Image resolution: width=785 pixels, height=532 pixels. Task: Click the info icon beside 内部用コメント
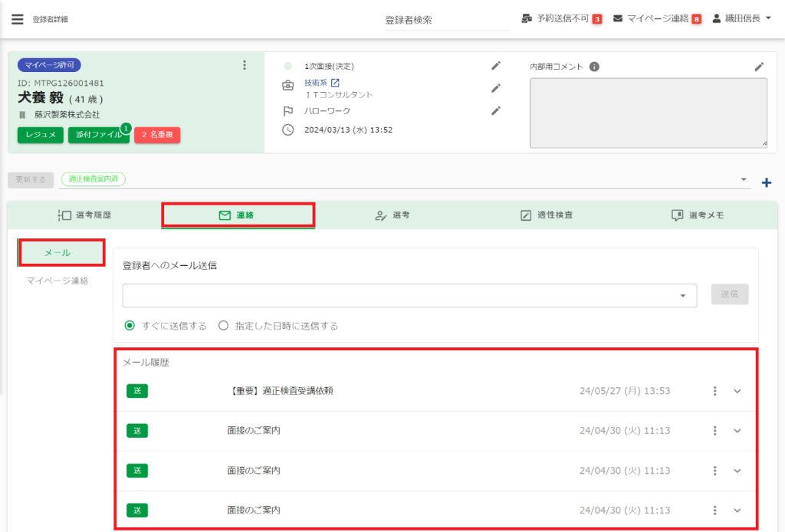594,67
